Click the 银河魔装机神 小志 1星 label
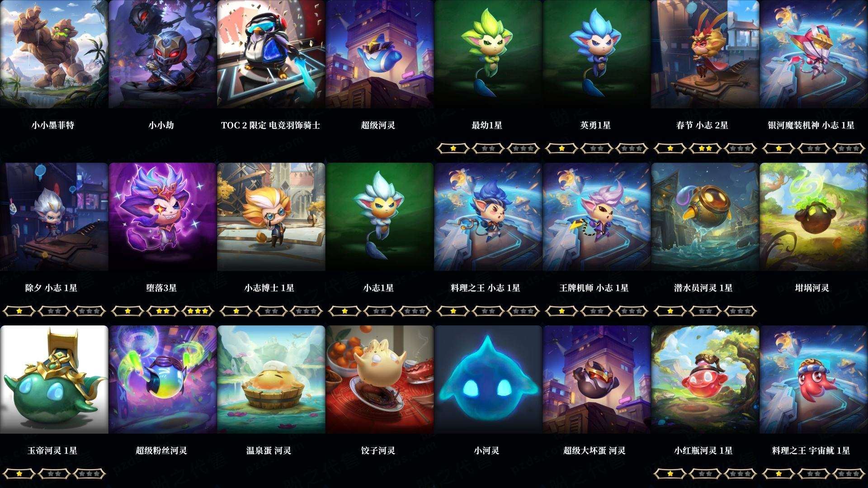The image size is (868, 488). (811, 125)
